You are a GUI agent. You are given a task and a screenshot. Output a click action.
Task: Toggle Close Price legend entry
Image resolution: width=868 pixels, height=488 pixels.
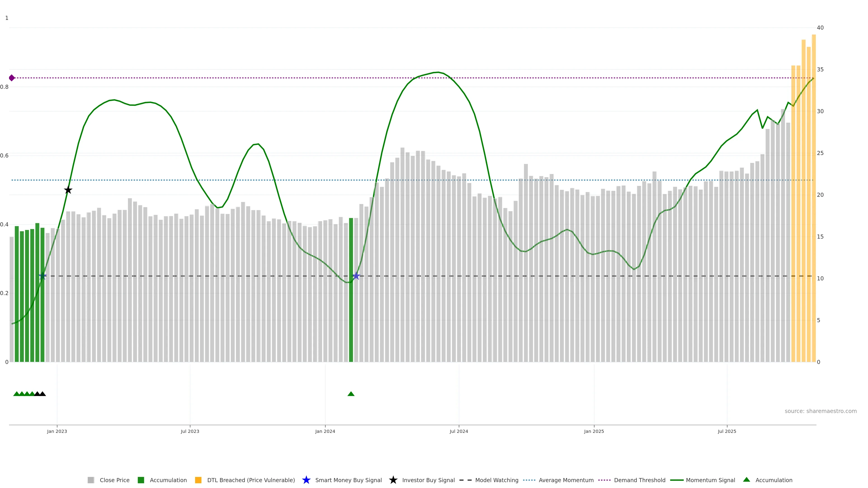tap(114, 480)
